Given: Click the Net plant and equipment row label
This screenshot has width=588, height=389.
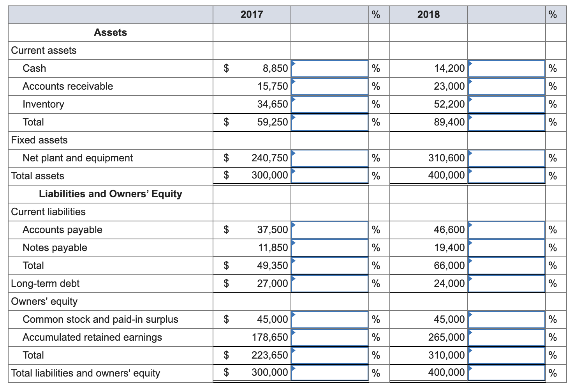Looking at the screenshot, I should click(x=78, y=158).
